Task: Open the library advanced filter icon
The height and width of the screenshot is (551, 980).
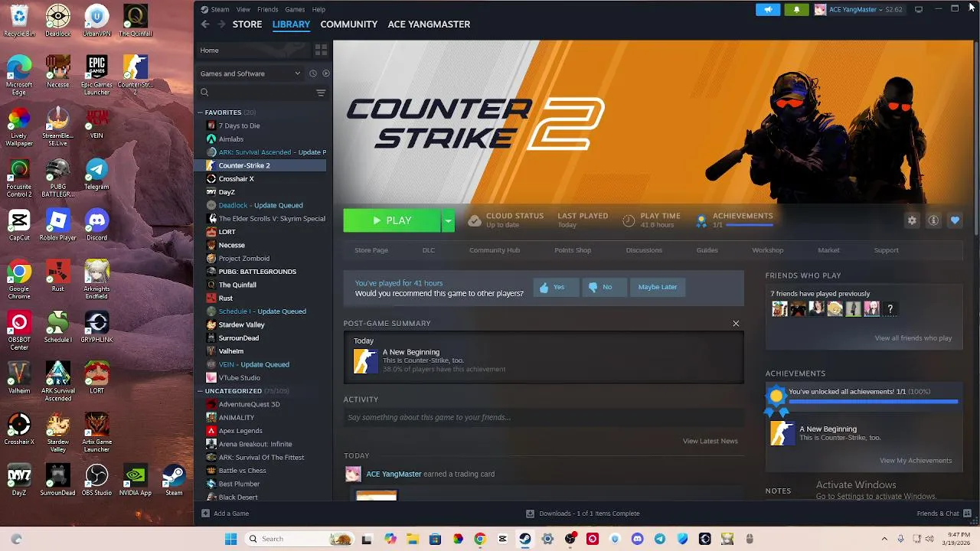Action: click(321, 93)
